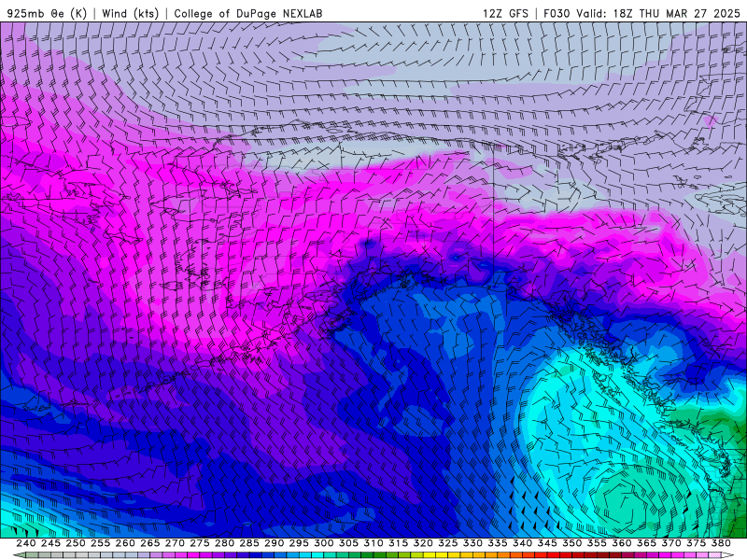The width and height of the screenshot is (747, 560).
Task: Click the 340 value on the color scale
Action: coord(522,543)
